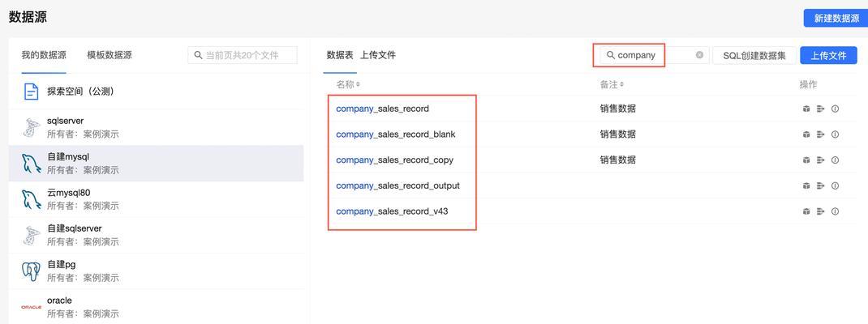Screen dimensions: 868x324
Task: Sort the table by 备注 column
Action: tap(611, 84)
